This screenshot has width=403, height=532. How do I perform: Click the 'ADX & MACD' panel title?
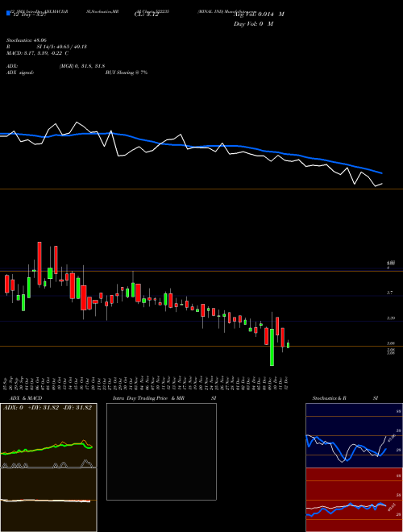click(x=26, y=398)
